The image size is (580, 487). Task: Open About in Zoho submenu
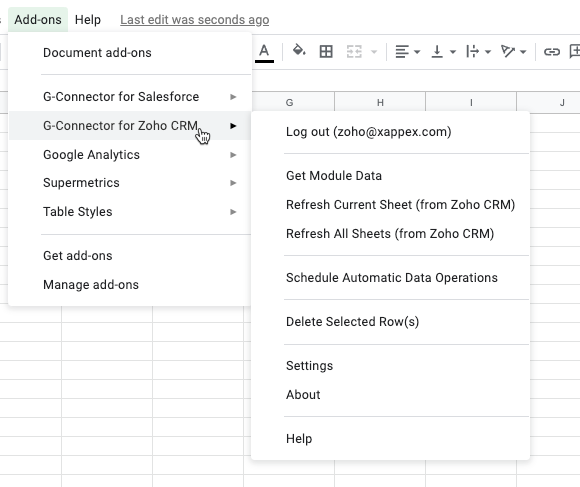click(x=390, y=395)
